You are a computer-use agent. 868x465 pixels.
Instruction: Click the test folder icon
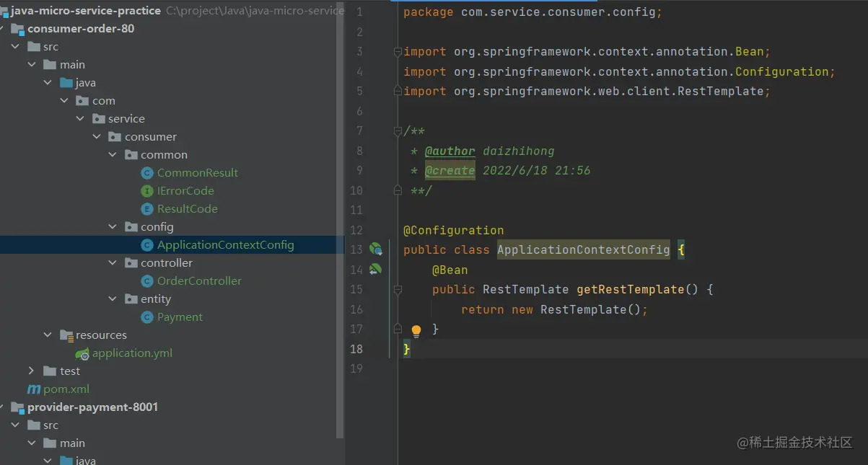[x=50, y=371]
